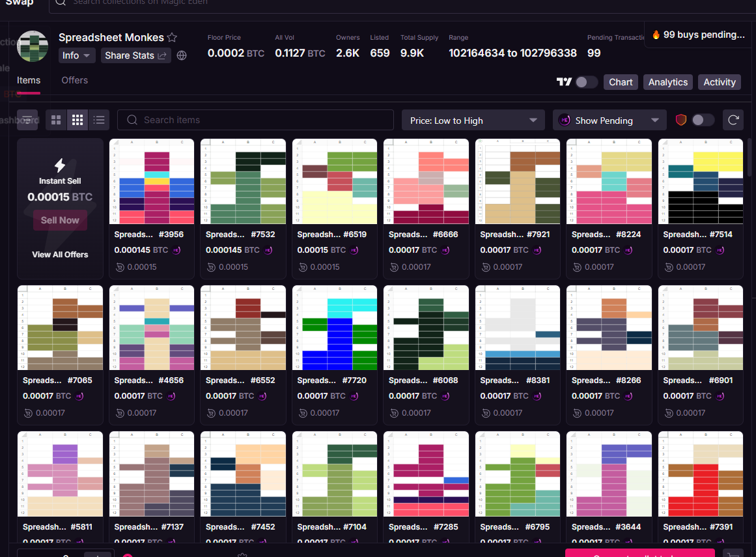Expand the Info dropdown

tap(77, 55)
